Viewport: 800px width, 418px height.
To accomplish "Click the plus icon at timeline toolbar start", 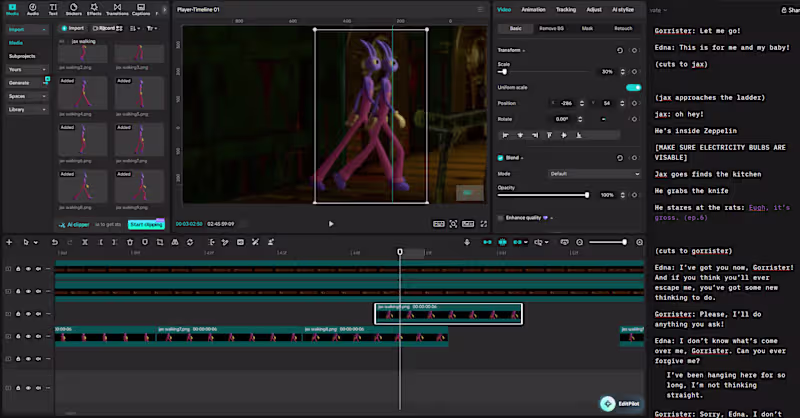I will tap(9, 242).
